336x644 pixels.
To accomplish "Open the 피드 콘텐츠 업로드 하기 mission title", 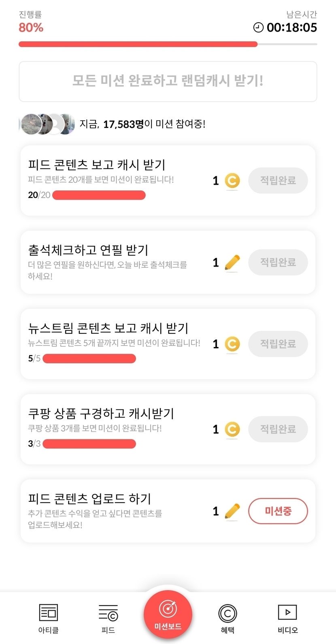I will tap(89, 499).
